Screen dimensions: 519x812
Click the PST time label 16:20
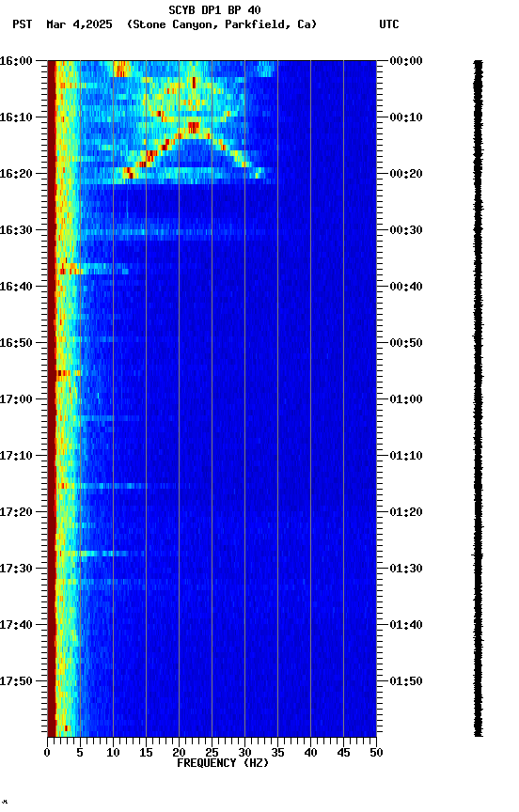(16, 174)
